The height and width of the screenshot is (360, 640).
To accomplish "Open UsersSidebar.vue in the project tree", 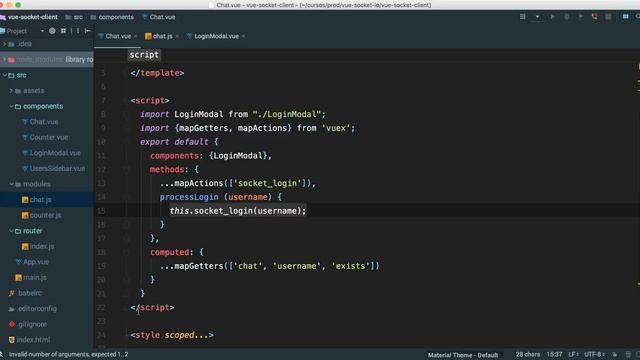I will click(57, 168).
